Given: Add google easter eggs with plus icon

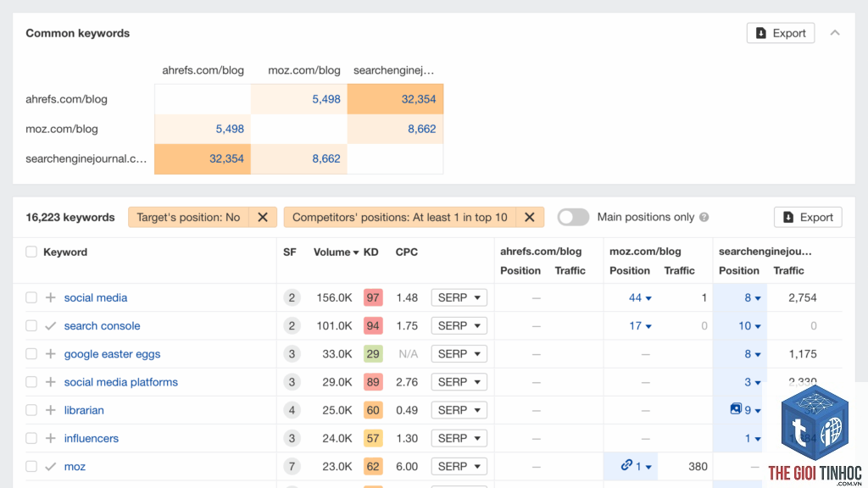Looking at the screenshot, I should [x=50, y=354].
